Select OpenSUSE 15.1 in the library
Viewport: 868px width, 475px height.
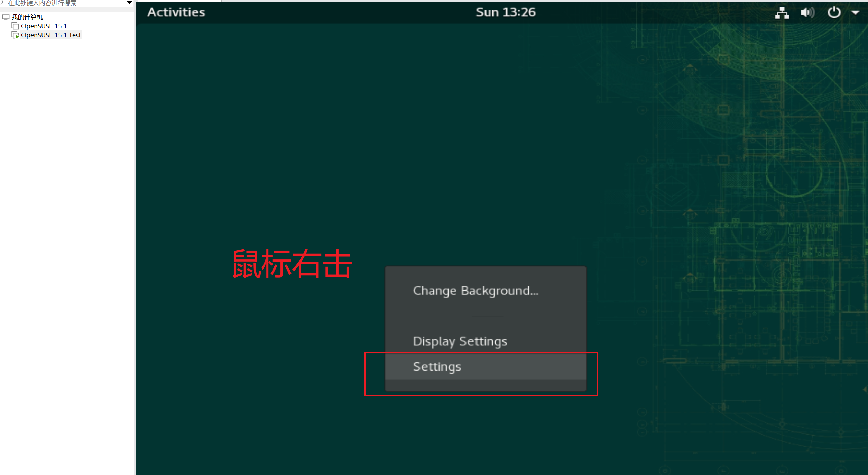click(x=44, y=26)
